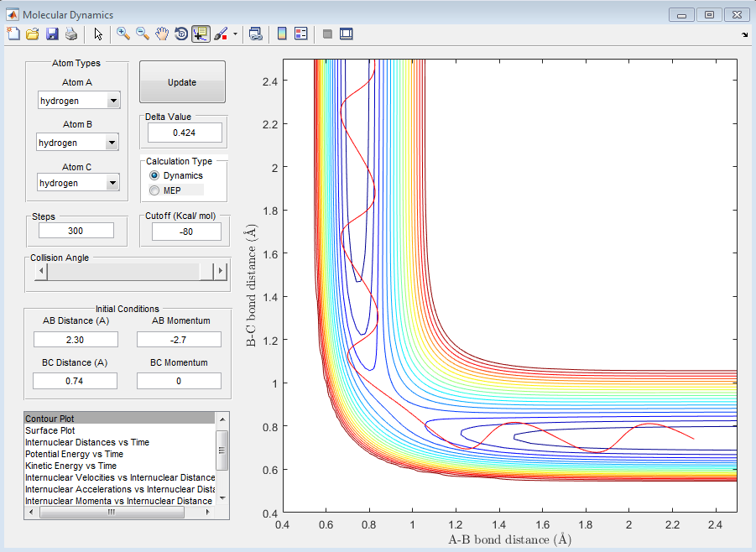Click the AB Momentum input field
The image size is (756, 552).
tap(179, 339)
